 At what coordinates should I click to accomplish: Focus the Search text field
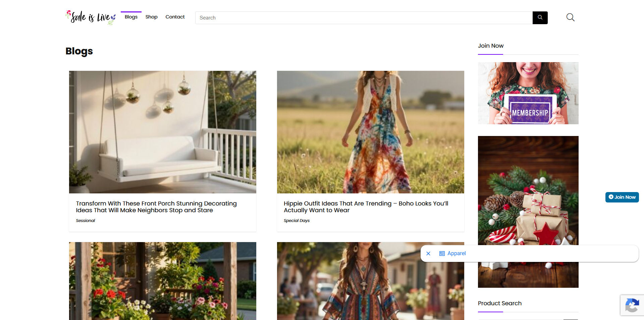pyautogui.click(x=364, y=18)
